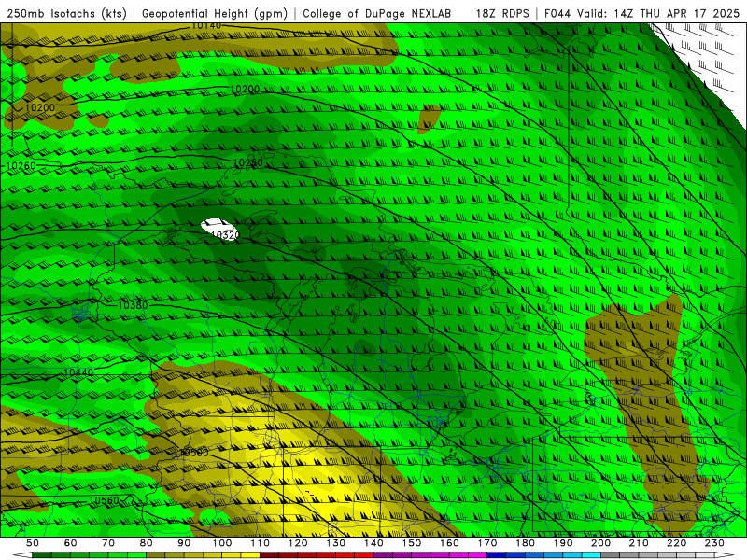Click the legend value 130
The width and height of the screenshot is (747, 560).
click(x=336, y=543)
